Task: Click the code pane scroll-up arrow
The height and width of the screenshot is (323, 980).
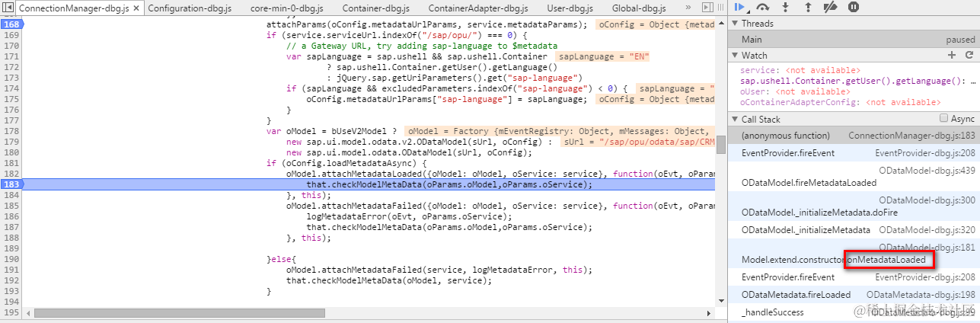Action: click(x=720, y=21)
